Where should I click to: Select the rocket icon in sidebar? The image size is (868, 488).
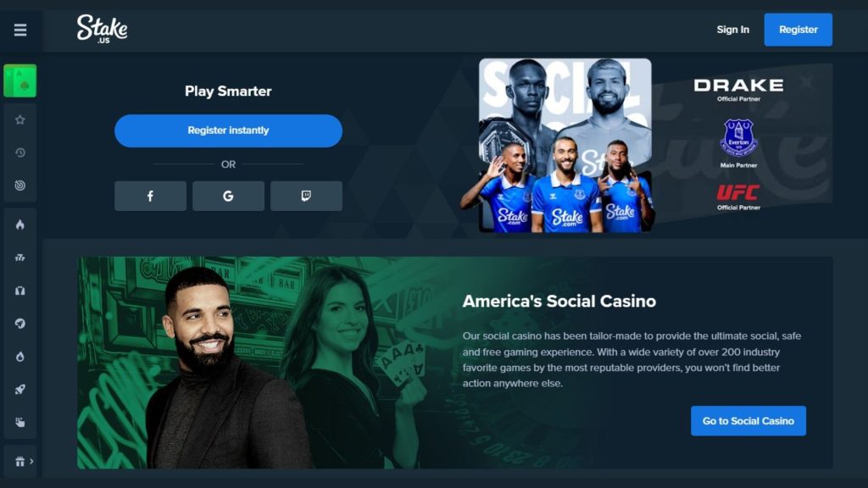(20, 390)
